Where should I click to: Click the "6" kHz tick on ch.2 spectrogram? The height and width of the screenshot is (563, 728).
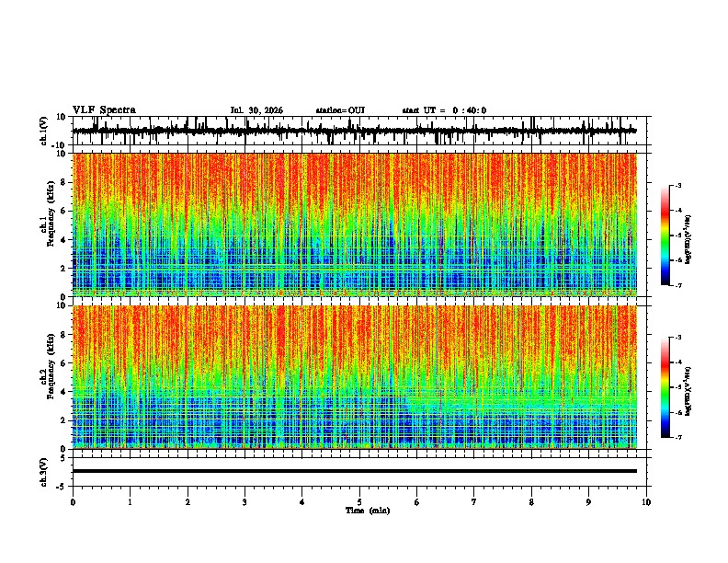tap(63, 362)
